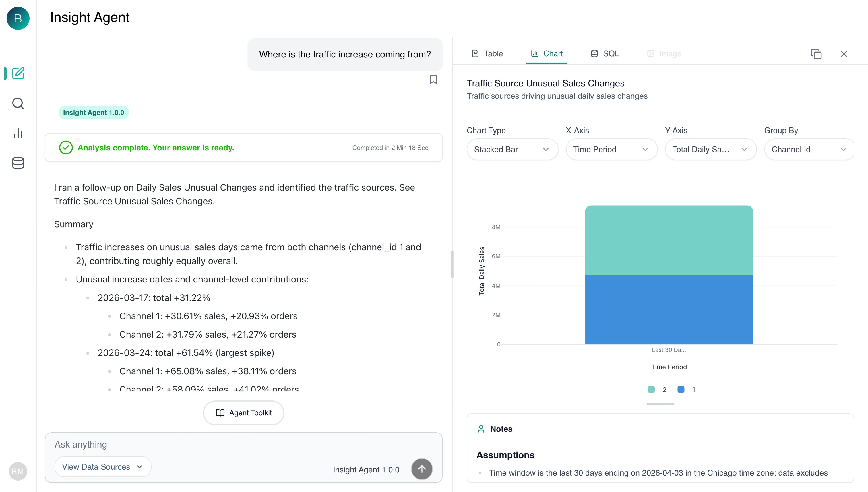Image resolution: width=868 pixels, height=492 pixels.
Task: Open the Group By Channel Id dropdown
Action: coord(809,149)
